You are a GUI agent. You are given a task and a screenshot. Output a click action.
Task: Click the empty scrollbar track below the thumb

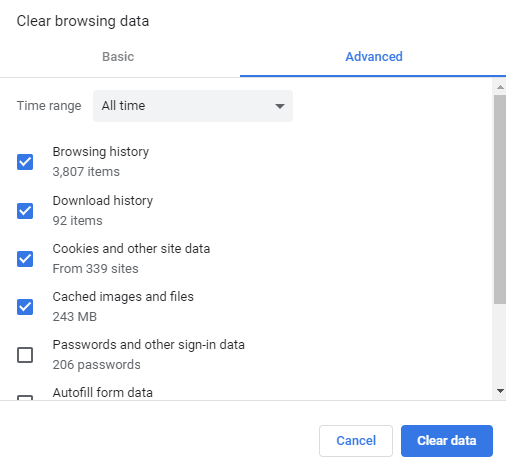pyautogui.click(x=500, y=344)
